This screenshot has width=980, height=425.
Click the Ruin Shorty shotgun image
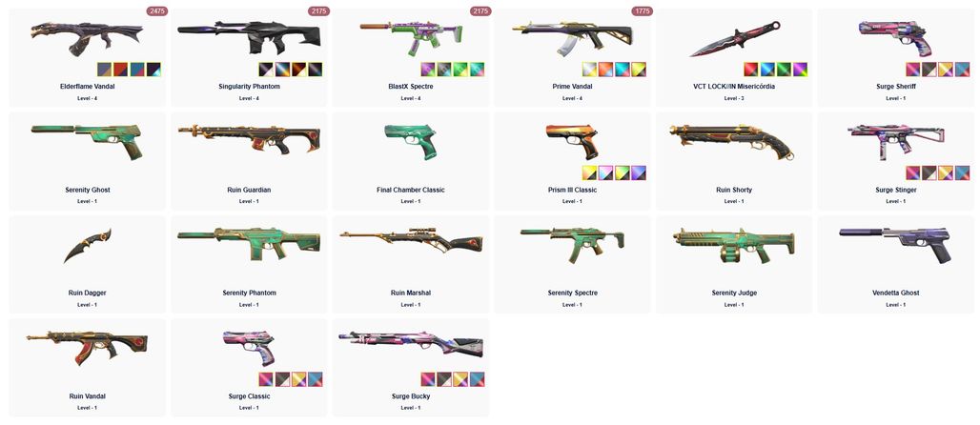731,142
